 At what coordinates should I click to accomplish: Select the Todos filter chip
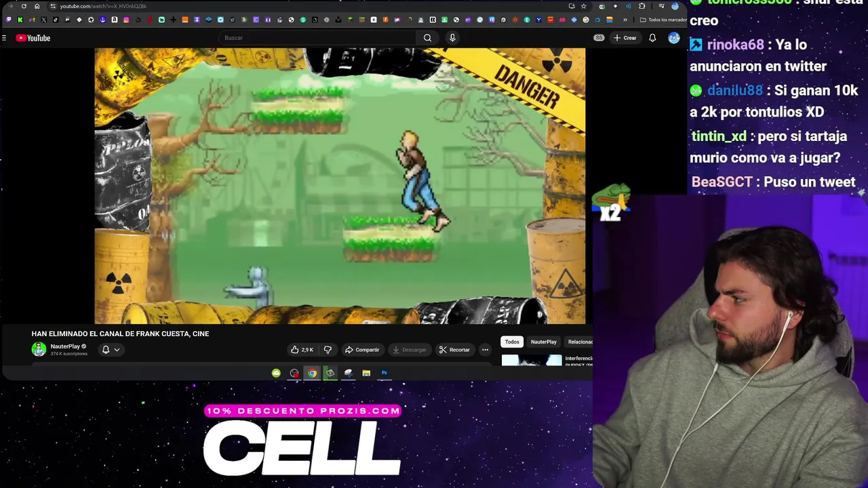512,342
